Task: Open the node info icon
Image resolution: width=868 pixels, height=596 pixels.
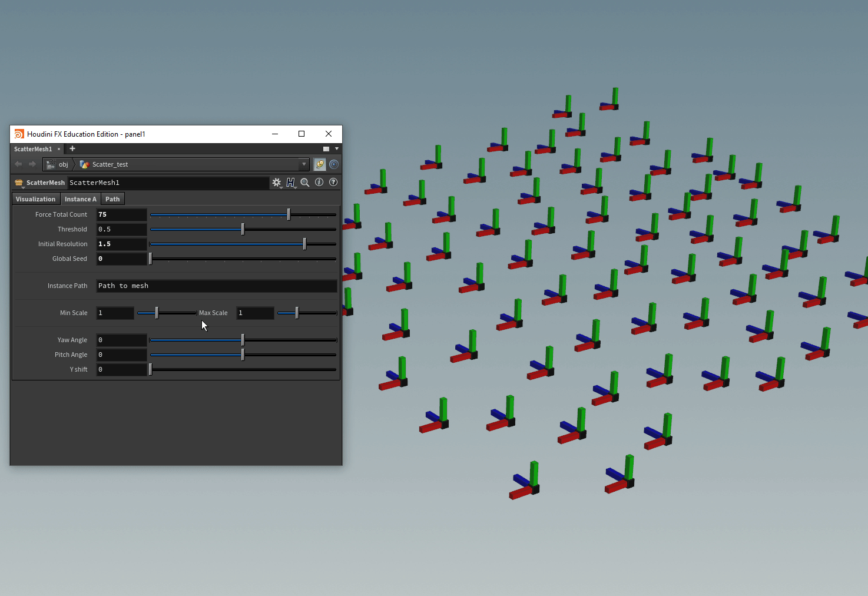Action: [x=319, y=182]
